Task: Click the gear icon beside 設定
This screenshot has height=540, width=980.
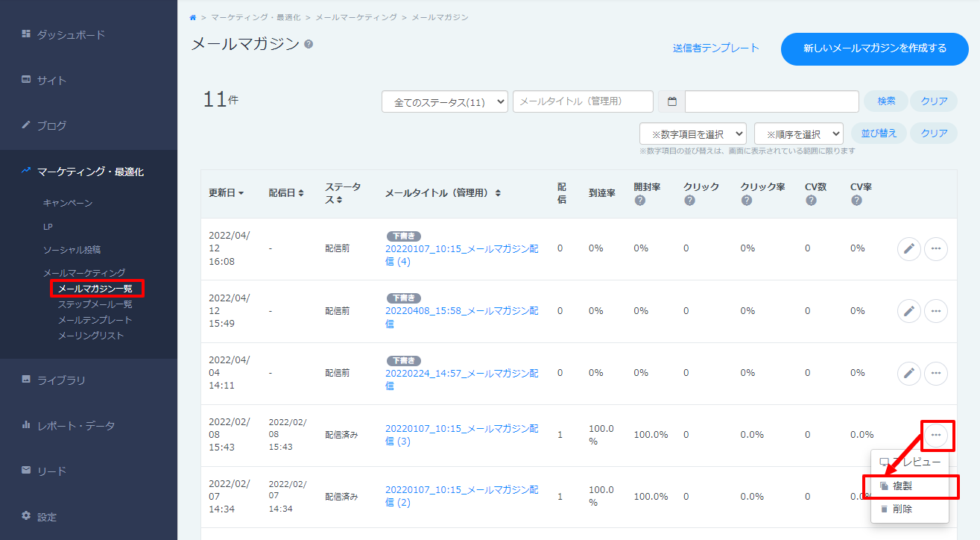Action: tap(26, 516)
